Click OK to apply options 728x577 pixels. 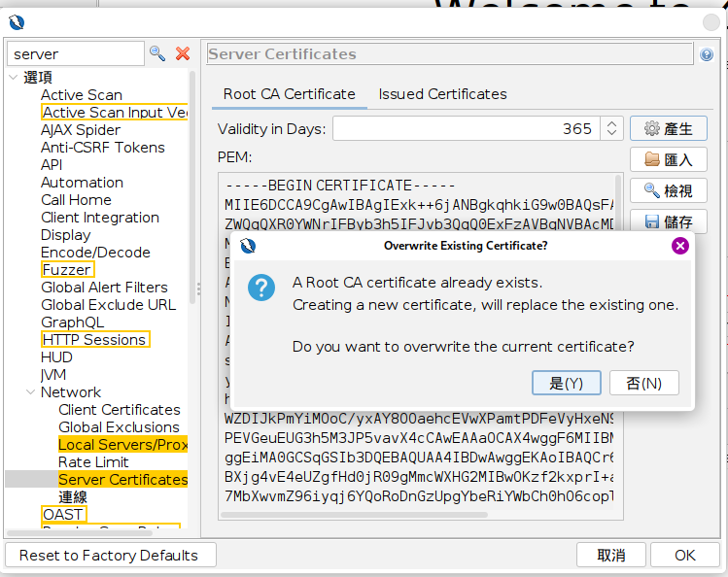pos(685,556)
